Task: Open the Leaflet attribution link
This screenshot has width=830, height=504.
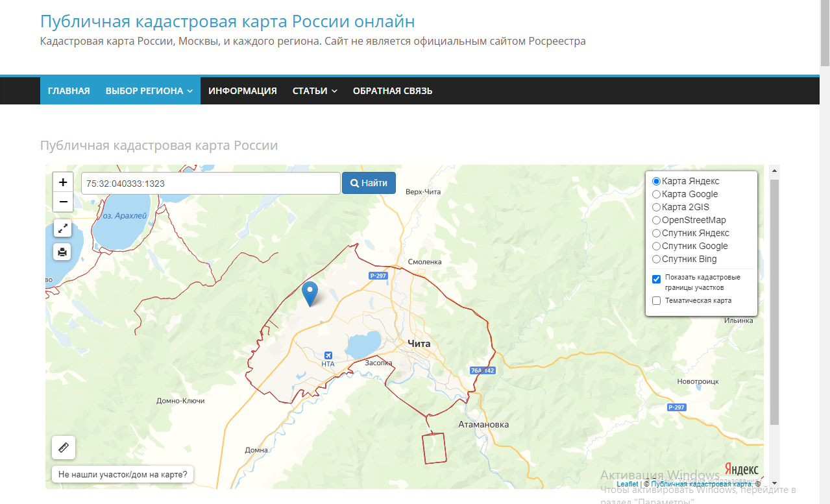Action: point(627,484)
